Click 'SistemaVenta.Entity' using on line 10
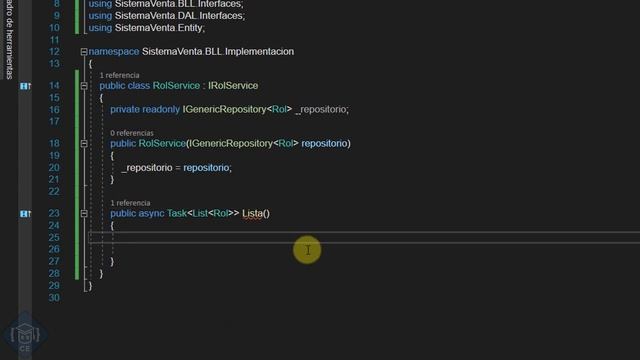 pyautogui.click(x=159, y=28)
